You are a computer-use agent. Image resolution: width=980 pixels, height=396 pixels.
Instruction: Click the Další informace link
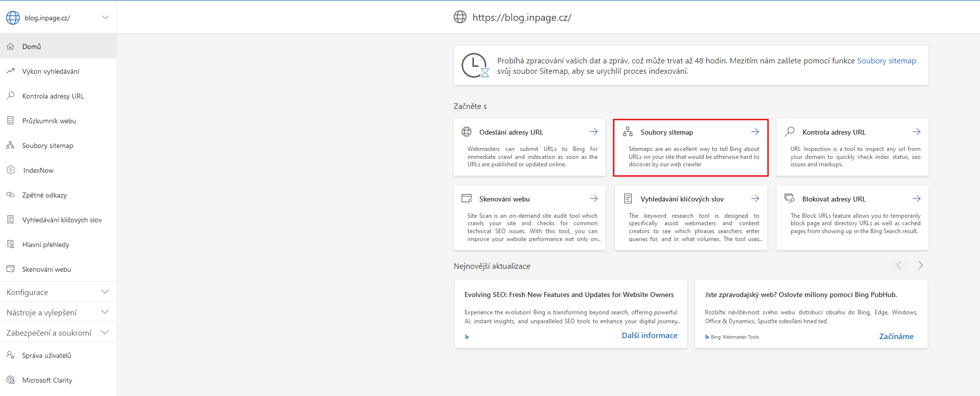coord(649,336)
